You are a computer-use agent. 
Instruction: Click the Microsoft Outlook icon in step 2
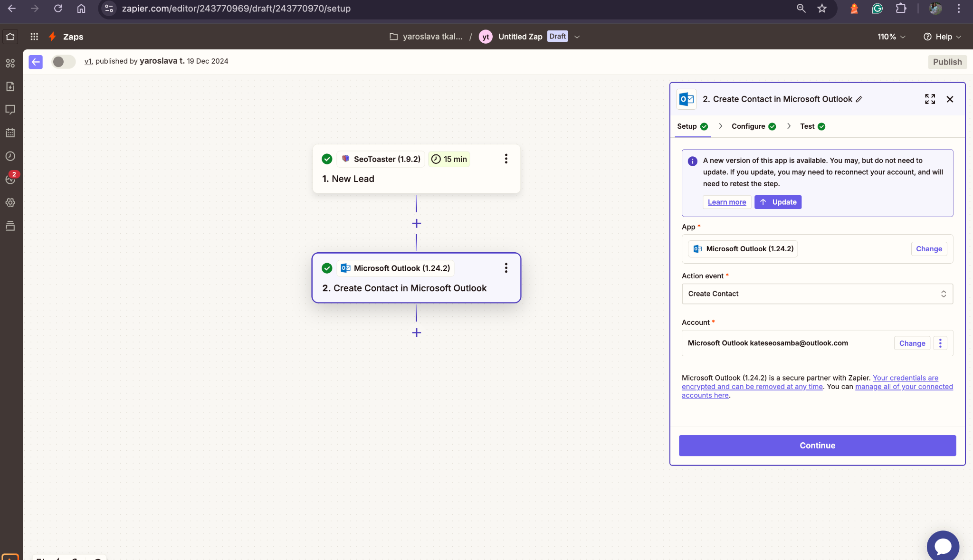pyautogui.click(x=345, y=268)
